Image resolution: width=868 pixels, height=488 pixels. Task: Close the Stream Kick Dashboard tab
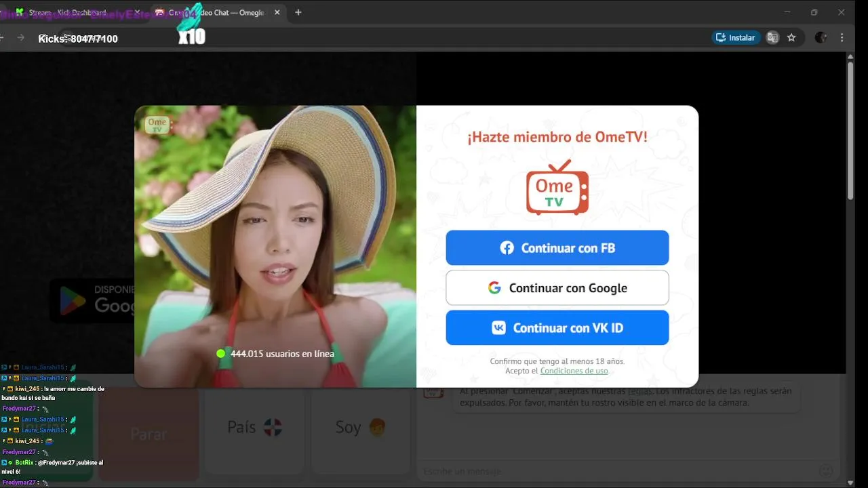click(137, 12)
